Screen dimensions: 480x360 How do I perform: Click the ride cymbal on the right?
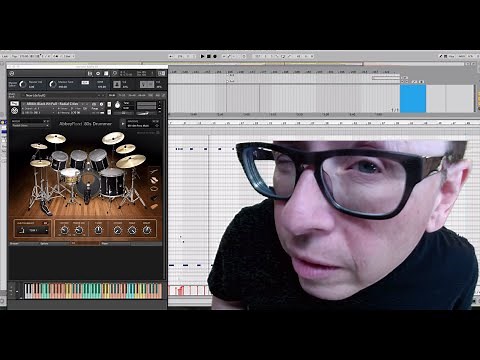[131, 162]
